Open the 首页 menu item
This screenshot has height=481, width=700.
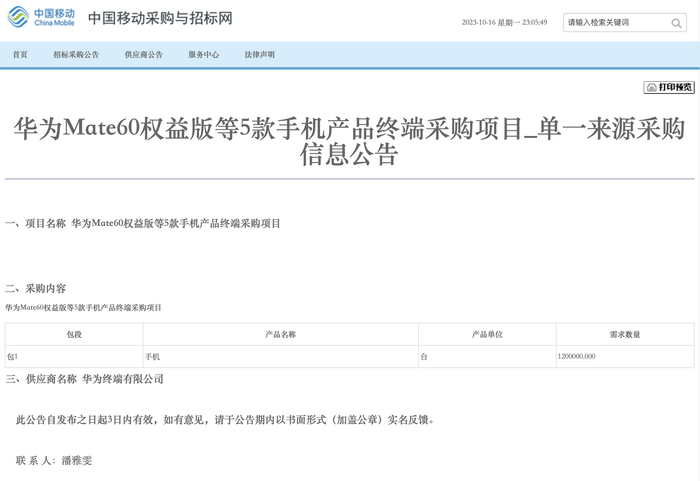pyautogui.click(x=20, y=54)
